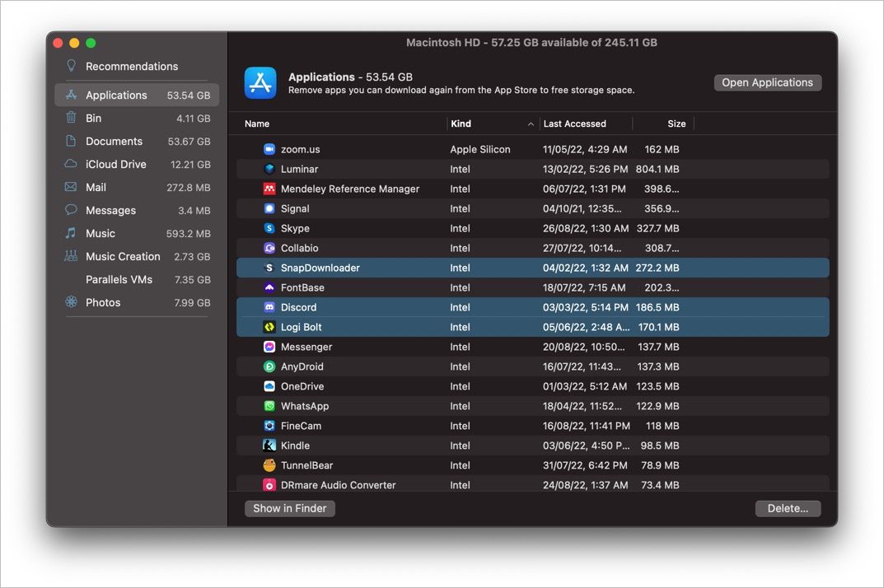Click the Open Applications button
Viewport: 884px width, 588px height.
click(768, 82)
